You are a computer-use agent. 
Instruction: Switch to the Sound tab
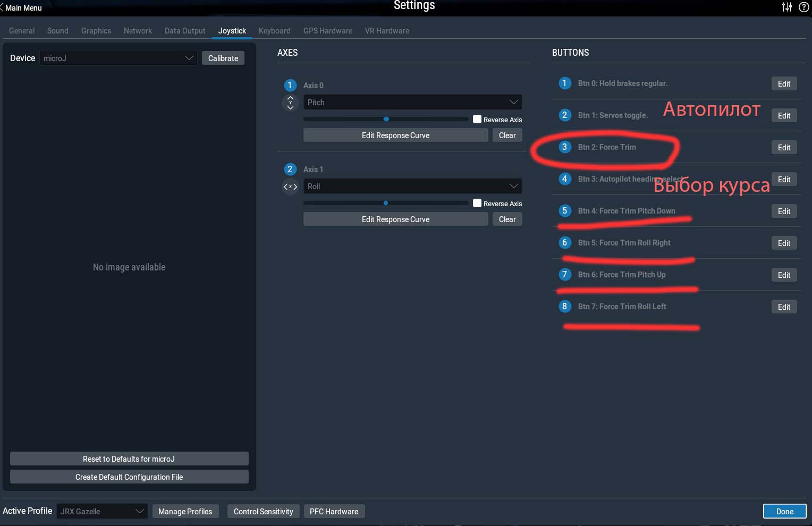pos(58,31)
